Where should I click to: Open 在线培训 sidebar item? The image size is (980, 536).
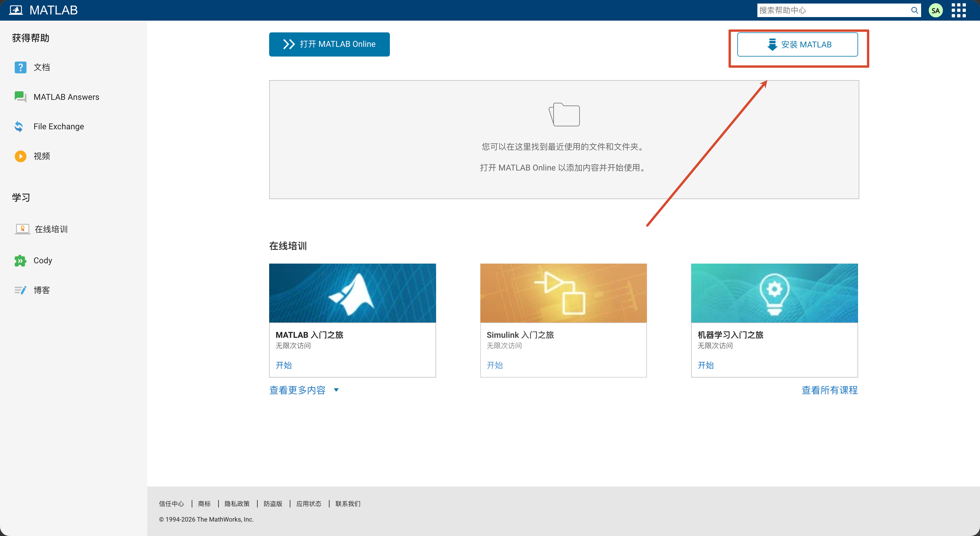(51, 229)
